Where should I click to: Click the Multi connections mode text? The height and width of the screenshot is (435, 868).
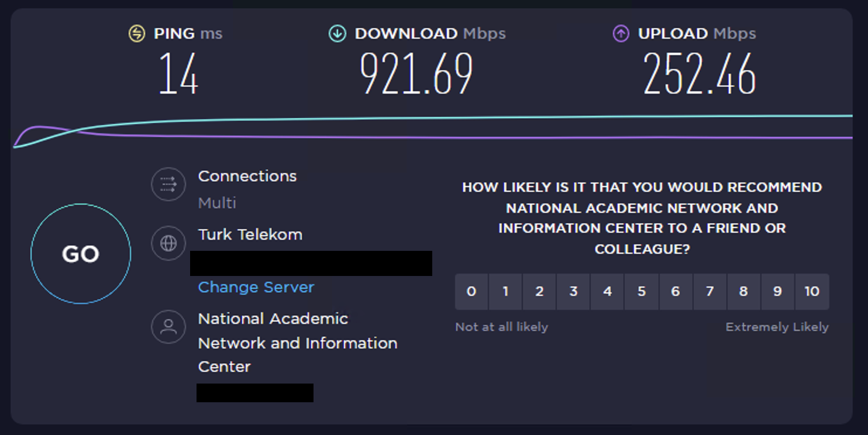point(217,203)
